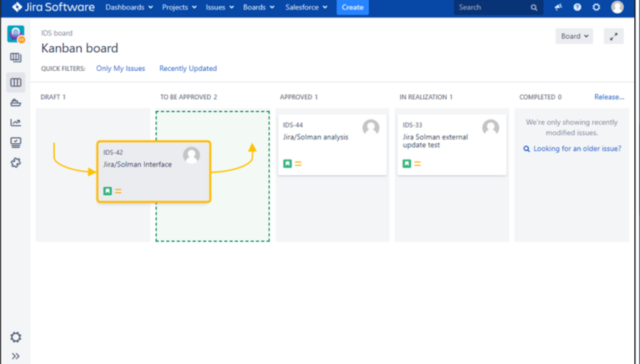Open Reports chart icon in sidebar

coord(15,123)
